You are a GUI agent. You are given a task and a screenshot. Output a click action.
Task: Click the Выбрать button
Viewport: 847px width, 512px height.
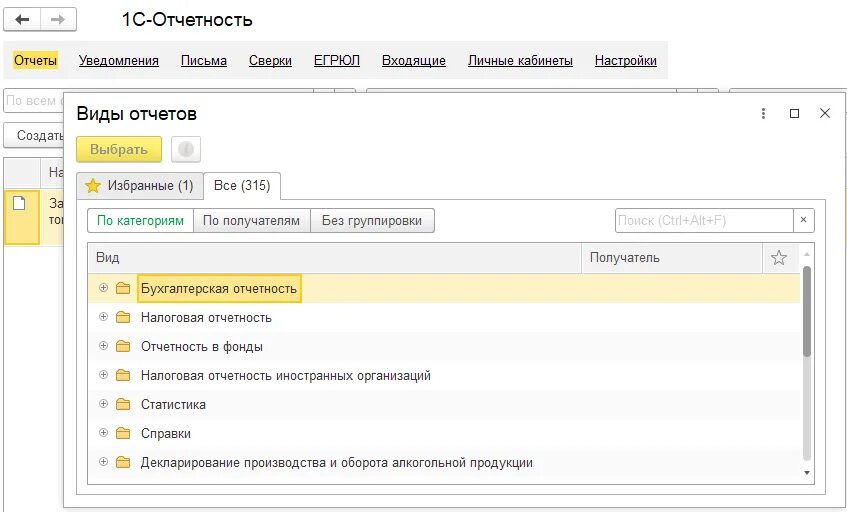[119, 149]
